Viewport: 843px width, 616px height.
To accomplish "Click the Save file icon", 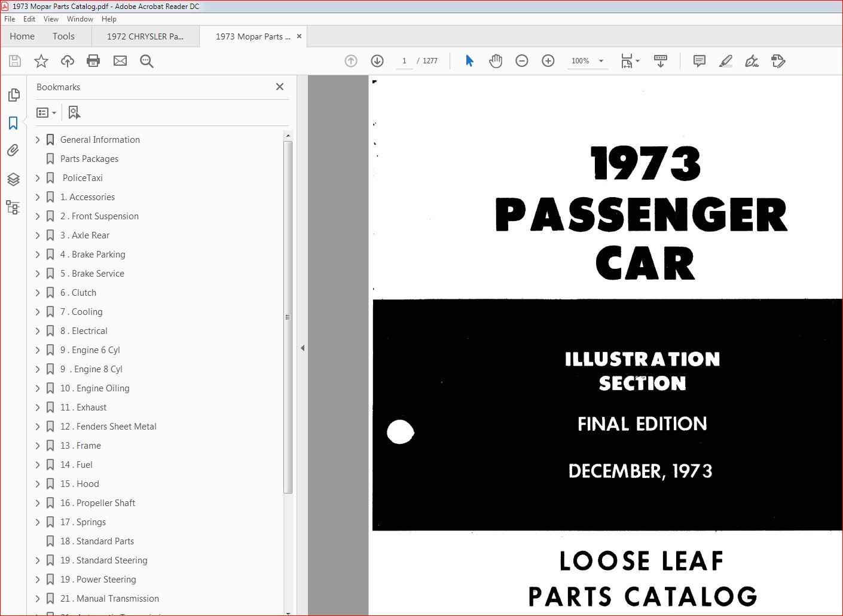I will [15, 61].
